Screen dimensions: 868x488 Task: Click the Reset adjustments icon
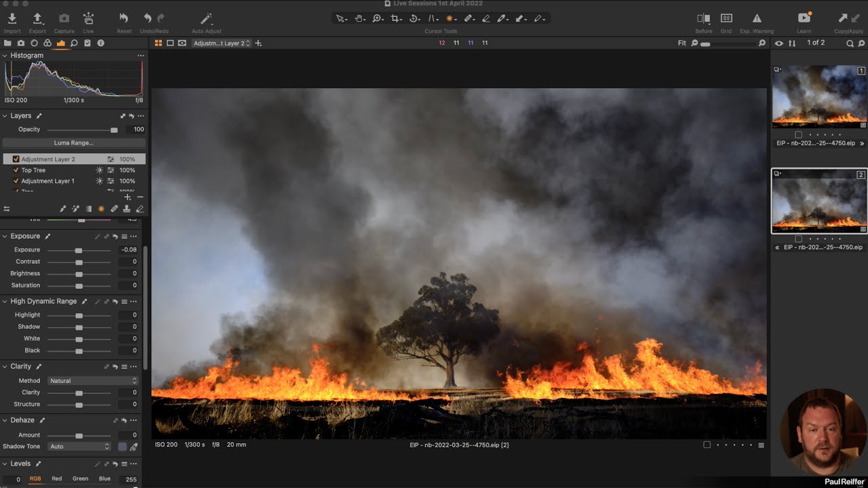pos(123,18)
